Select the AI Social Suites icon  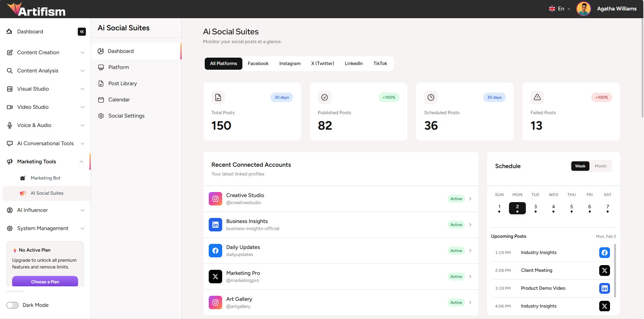[23, 193]
